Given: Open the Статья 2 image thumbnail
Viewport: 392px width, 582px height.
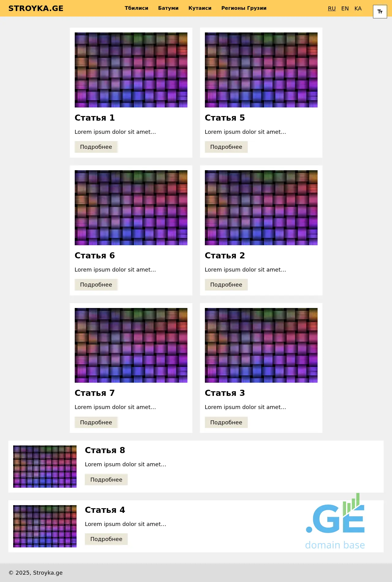Looking at the screenshot, I should [x=261, y=208].
